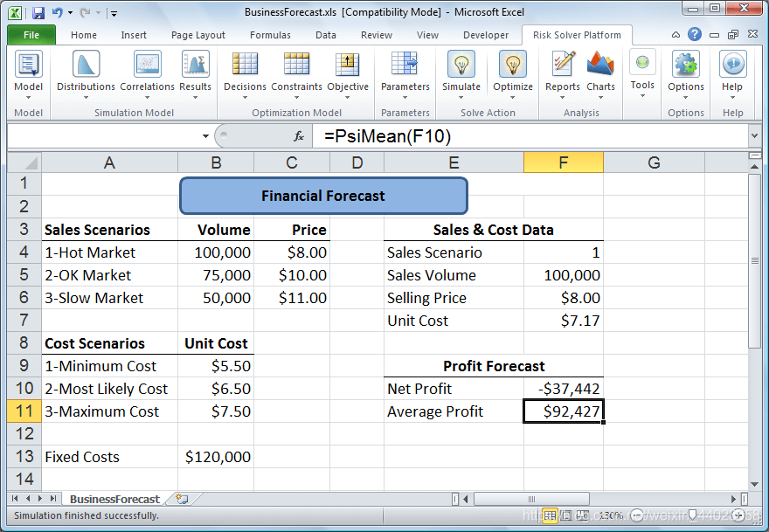Switch to the Insert tab
This screenshot has height=532, width=769.
[134, 35]
